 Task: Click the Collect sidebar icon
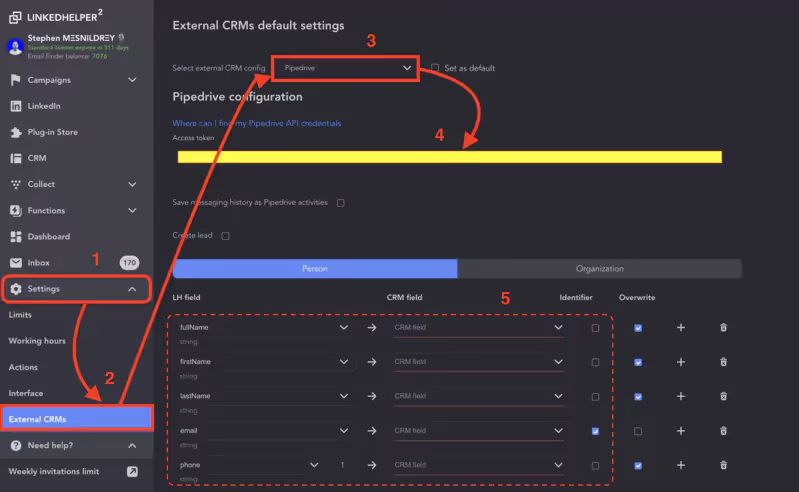pos(16,184)
